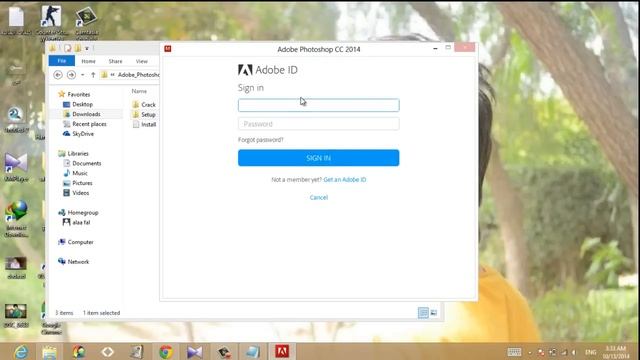Viewport: 640px width, 360px height.
Task: Open Desktop in the Favorites list
Action: pyautogui.click(x=82, y=104)
